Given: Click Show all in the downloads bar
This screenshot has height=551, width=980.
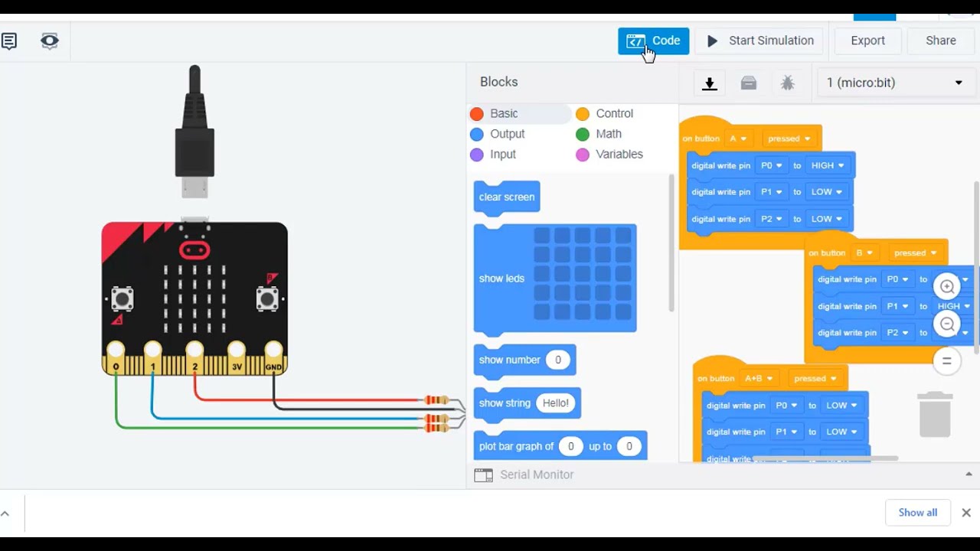Looking at the screenshot, I should (917, 513).
